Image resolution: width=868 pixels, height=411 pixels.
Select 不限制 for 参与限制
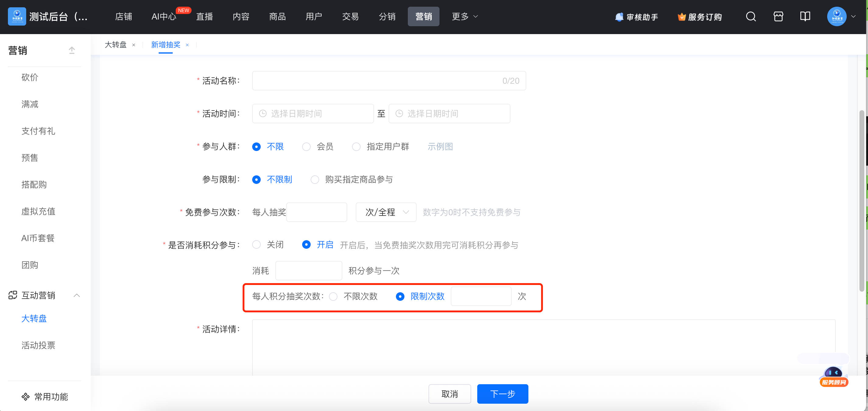(x=256, y=180)
